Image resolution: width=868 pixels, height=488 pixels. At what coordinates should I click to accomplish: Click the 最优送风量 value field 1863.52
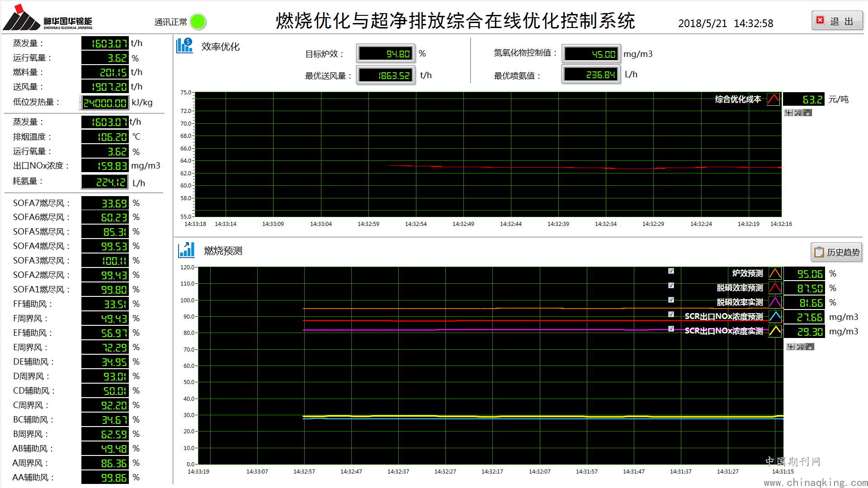[386, 75]
